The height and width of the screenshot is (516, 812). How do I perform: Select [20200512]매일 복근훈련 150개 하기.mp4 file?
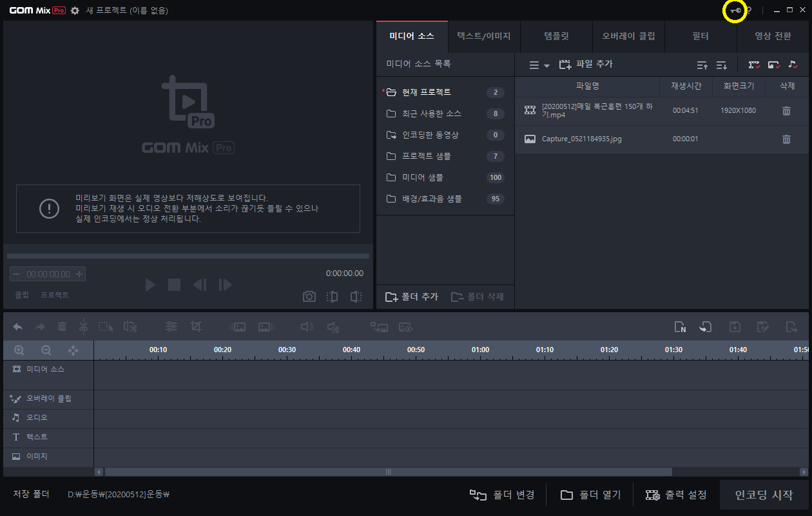click(663, 110)
